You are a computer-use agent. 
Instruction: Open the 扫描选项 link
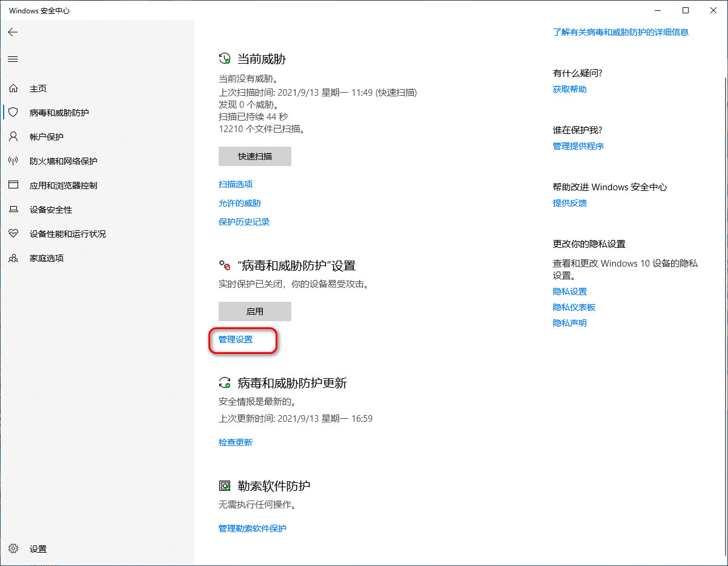pyautogui.click(x=236, y=184)
